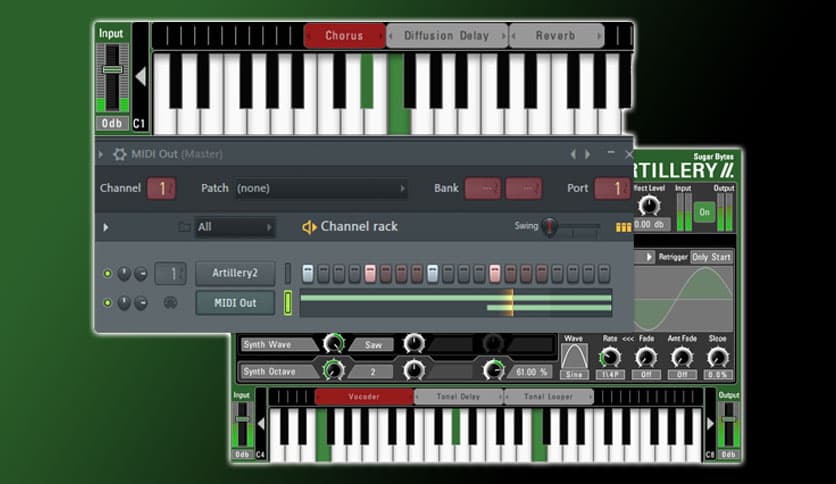
Task: Click left keyboard scroll arrow beside C4
Action: (x=261, y=424)
